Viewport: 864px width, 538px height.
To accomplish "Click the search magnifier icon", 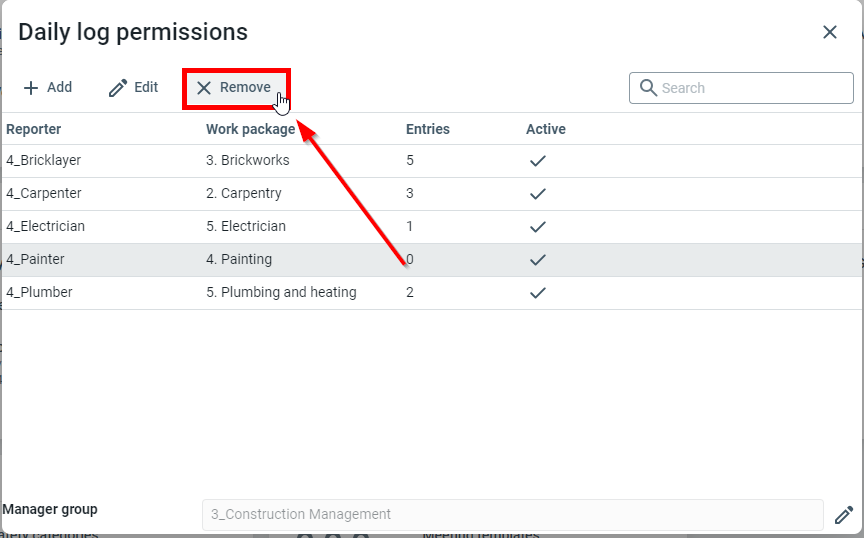I will click(x=648, y=88).
